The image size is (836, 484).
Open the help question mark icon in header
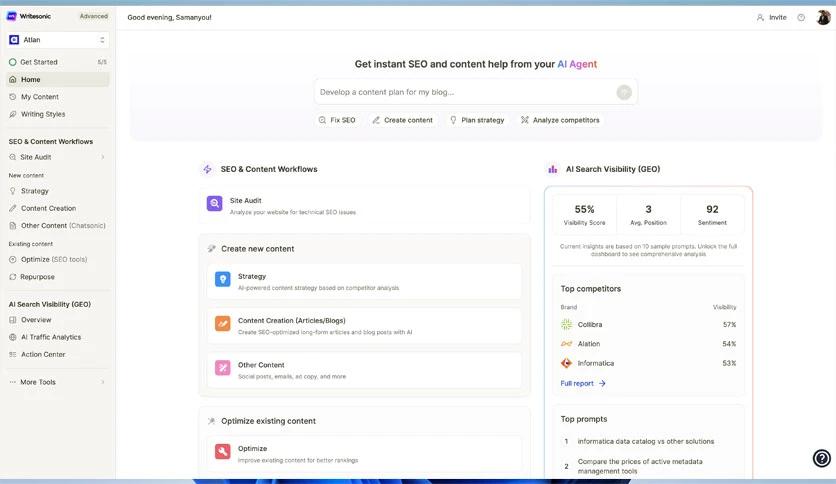(x=801, y=17)
